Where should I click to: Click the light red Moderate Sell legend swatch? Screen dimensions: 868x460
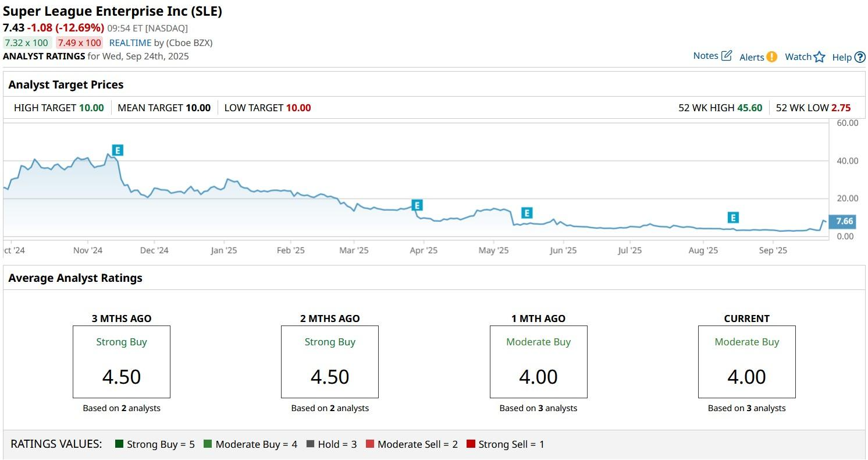tap(370, 444)
